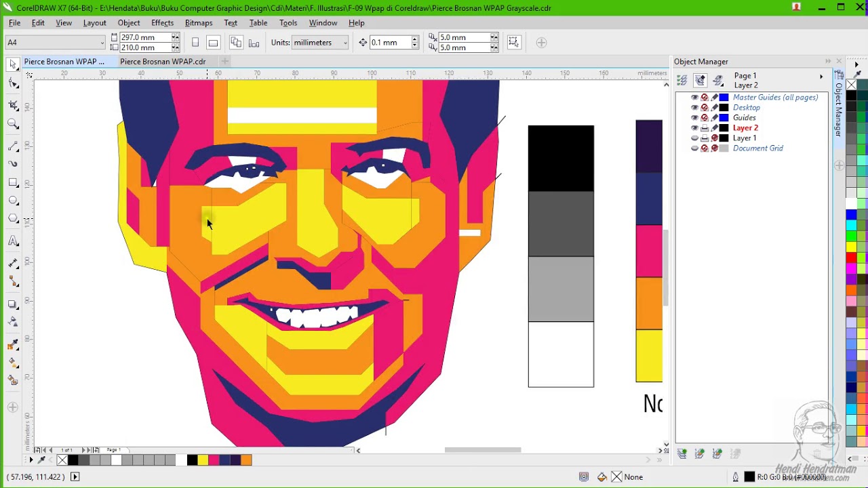
Task: Open the Units millimeters dropdown
Action: [344, 43]
